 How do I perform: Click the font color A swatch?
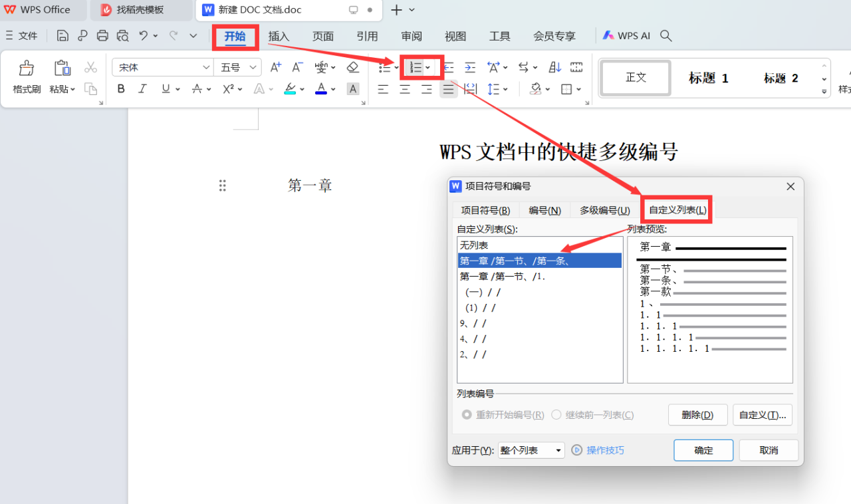point(321,89)
